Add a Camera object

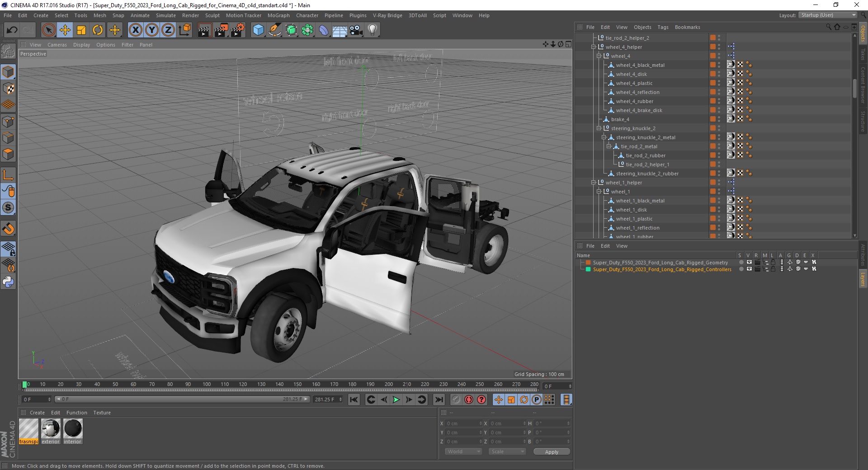click(356, 30)
